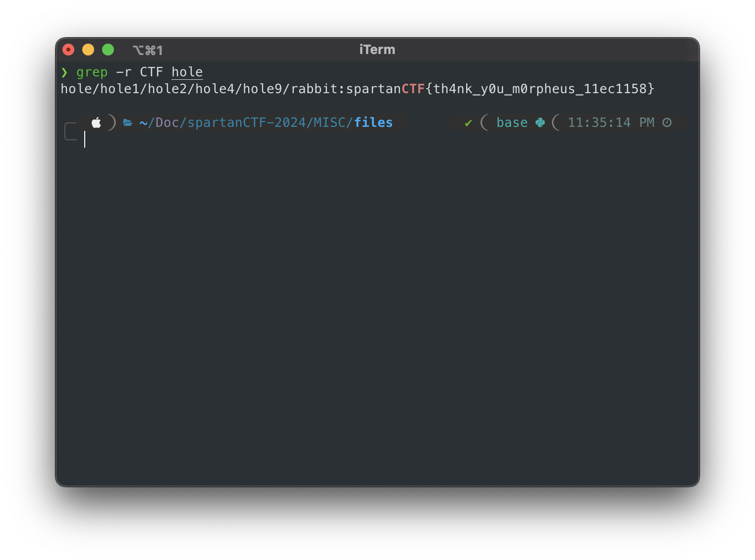The width and height of the screenshot is (755, 560).
Task: Click the base conda environment label
Action: click(512, 122)
